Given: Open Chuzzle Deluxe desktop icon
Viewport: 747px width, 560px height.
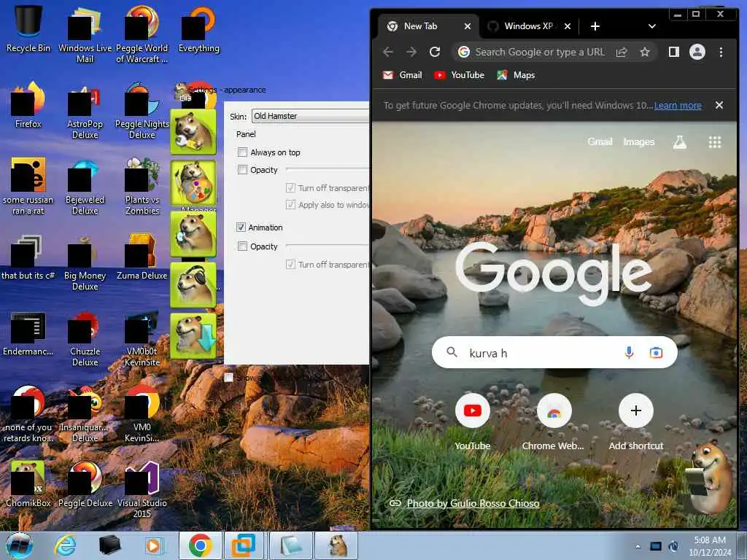Looking at the screenshot, I should coord(85,338).
